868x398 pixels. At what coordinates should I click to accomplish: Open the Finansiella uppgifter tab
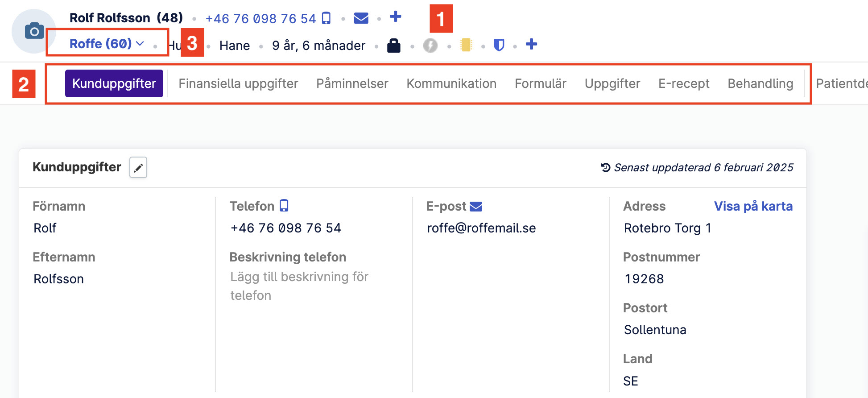[238, 83]
